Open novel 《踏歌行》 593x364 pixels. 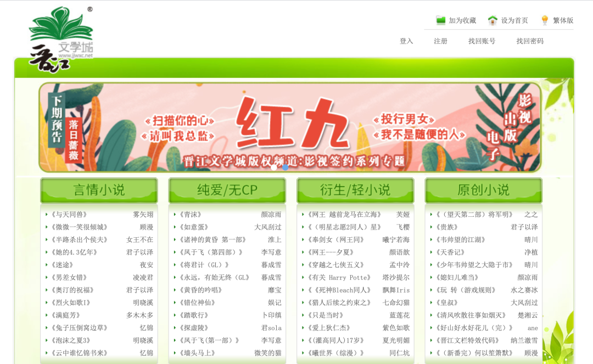pyautogui.click(x=194, y=315)
